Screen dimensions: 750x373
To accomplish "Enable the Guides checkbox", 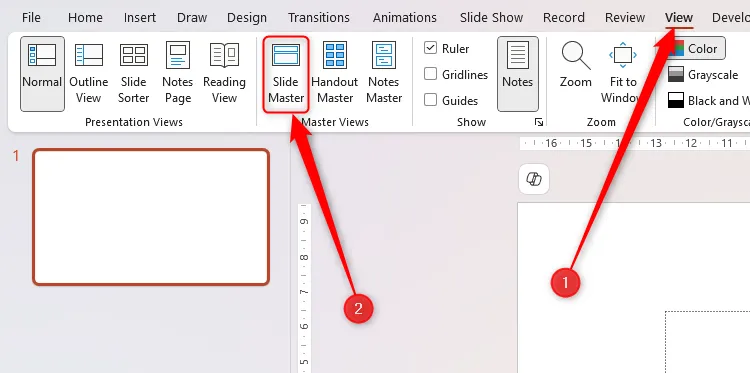I will [430, 100].
